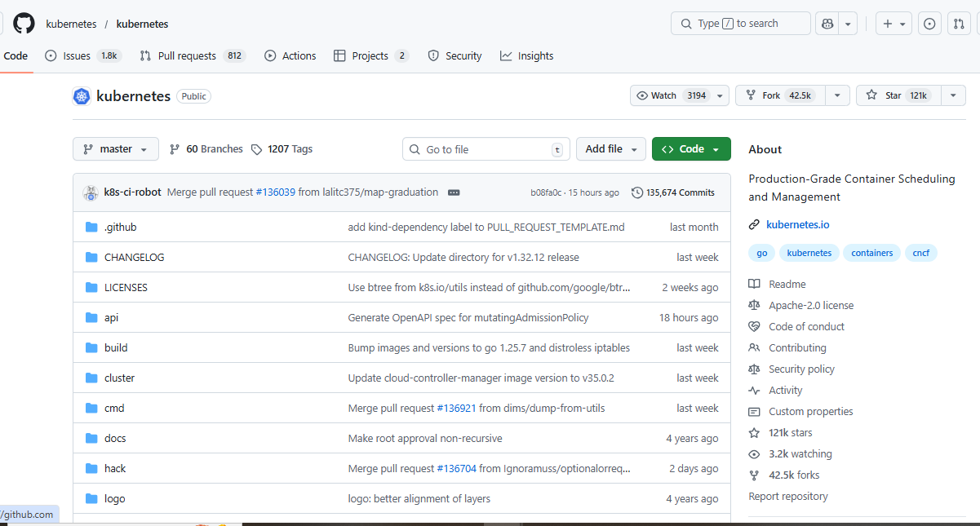The width and height of the screenshot is (980, 526).
Task: Expand the Fork options arrow
Action: [837, 95]
